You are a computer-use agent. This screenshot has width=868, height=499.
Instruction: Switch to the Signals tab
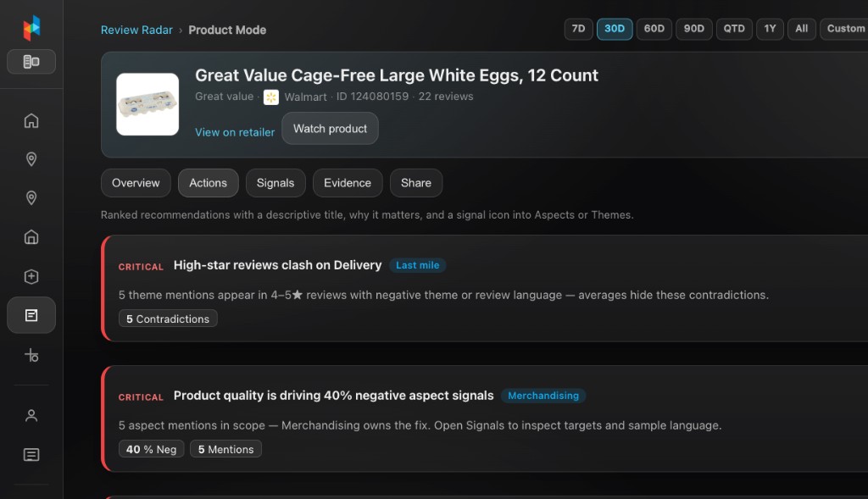pos(275,183)
